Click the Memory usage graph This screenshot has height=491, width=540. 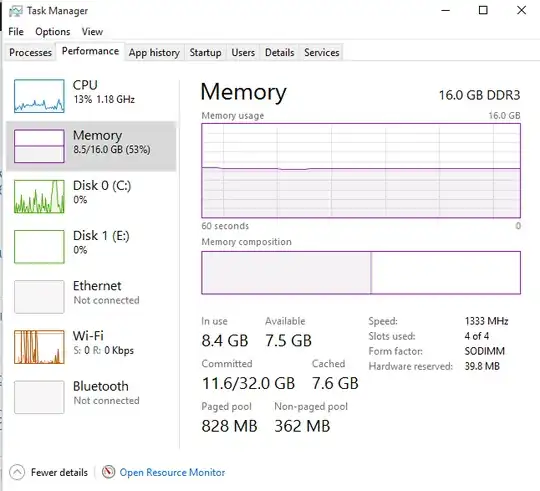click(361, 170)
